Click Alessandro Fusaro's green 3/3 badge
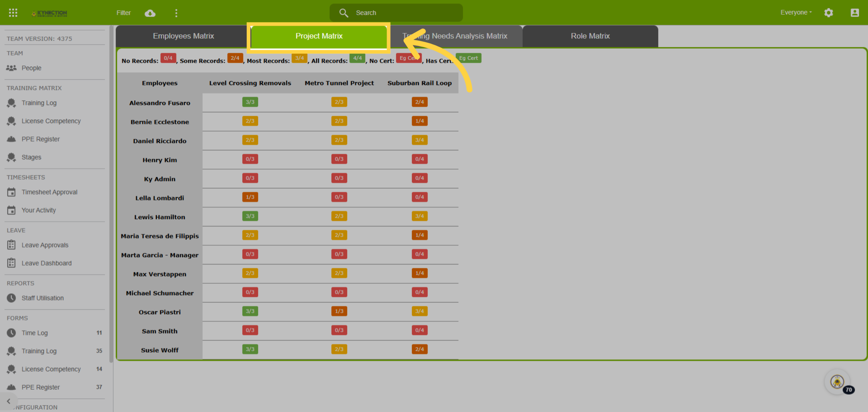The height and width of the screenshot is (412, 868). (250, 102)
